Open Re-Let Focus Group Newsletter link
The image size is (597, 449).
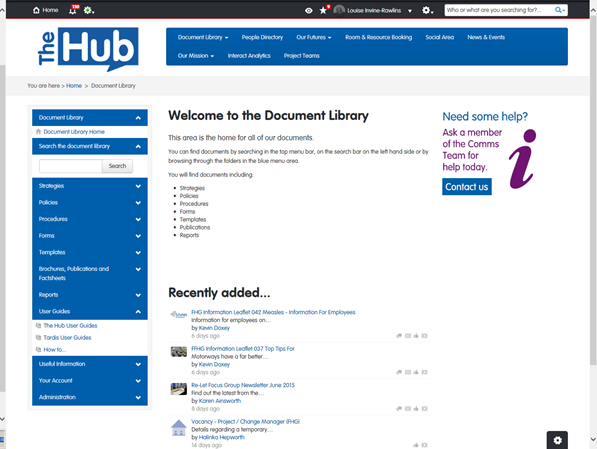tap(243, 385)
